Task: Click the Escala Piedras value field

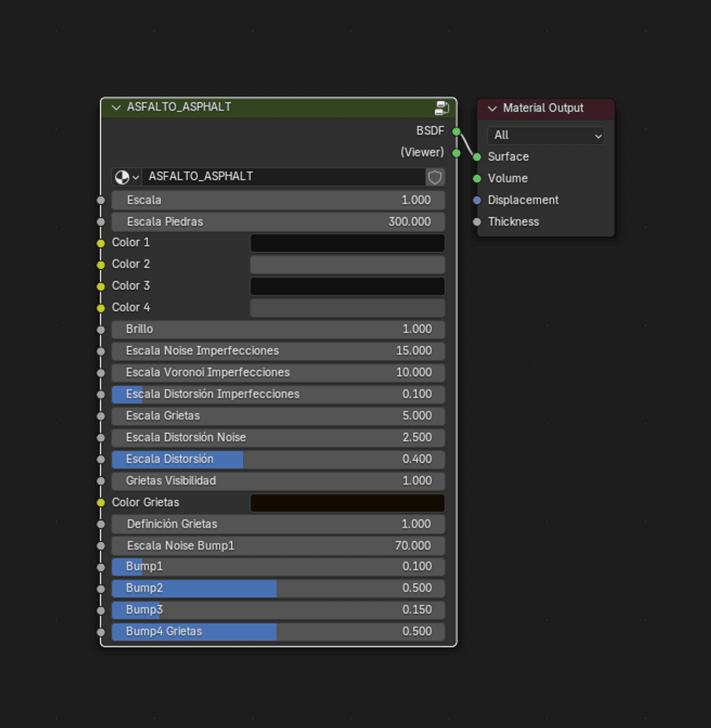Action: click(278, 222)
